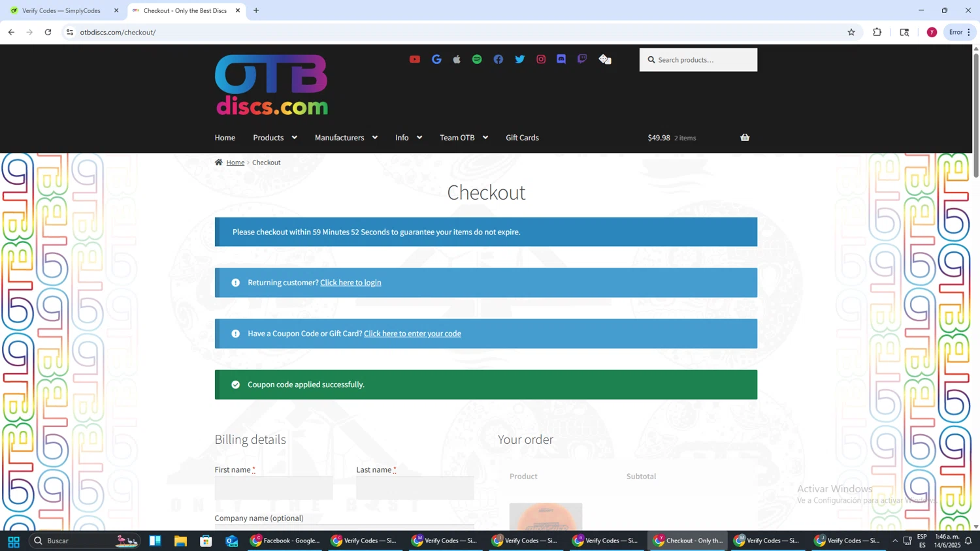Open Windows Start menu
The image size is (980, 551).
[13, 541]
